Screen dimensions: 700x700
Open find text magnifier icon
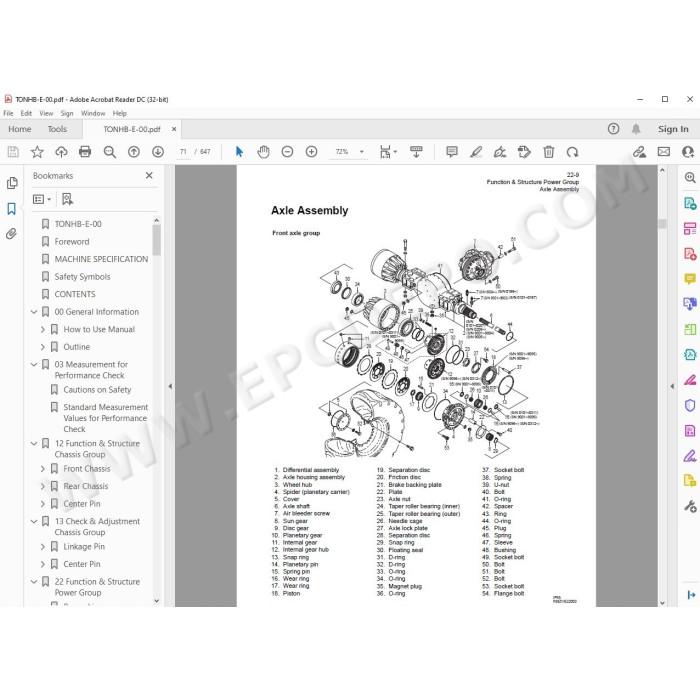click(x=109, y=152)
